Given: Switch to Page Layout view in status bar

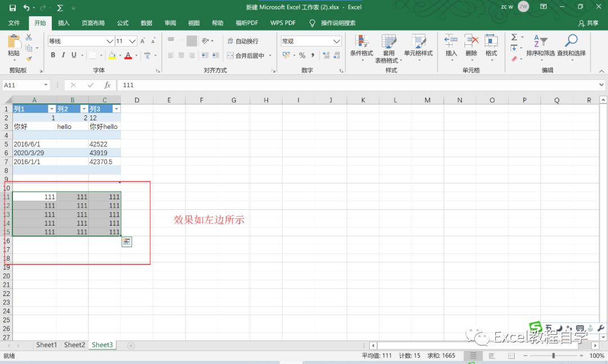Looking at the screenshot, I should pos(492,356).
